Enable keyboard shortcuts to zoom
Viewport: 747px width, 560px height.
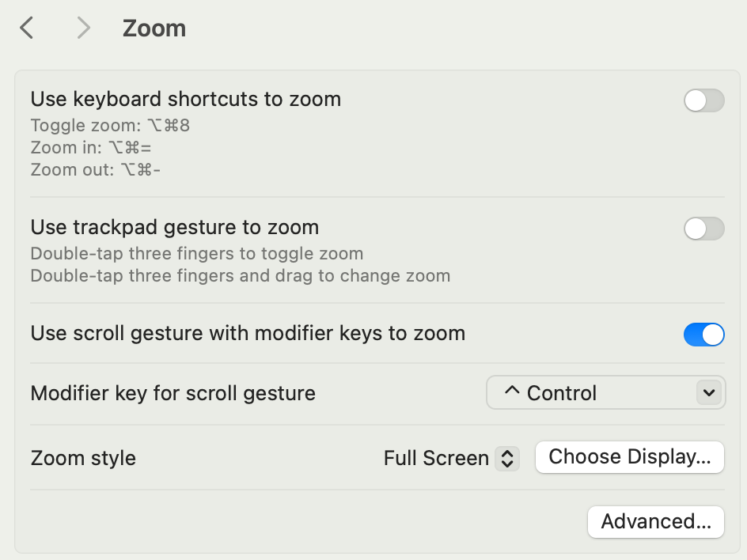[x=703, y=100]
